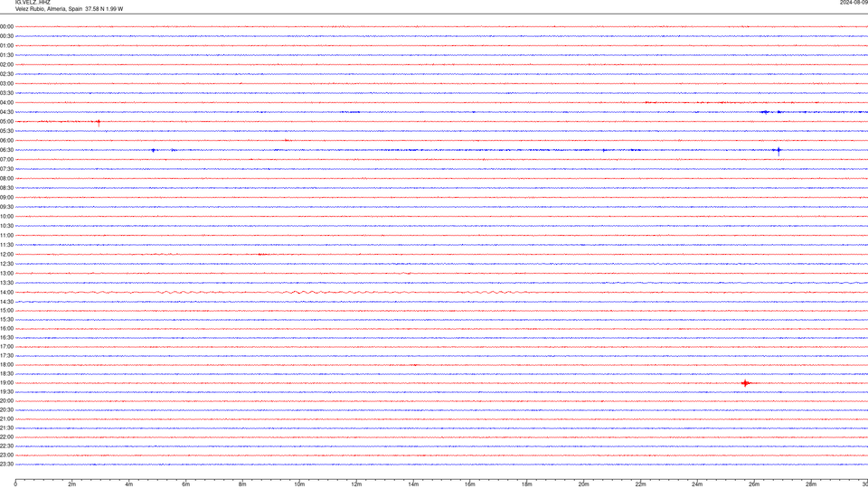The image size is (868, 488).
Task: Click the 06:30 time row label
Action: tap(6, 150)
